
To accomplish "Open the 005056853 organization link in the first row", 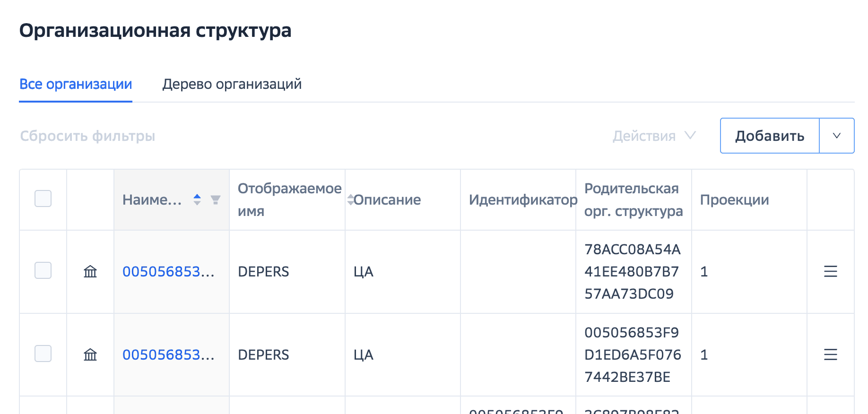I will coord(169,272).
